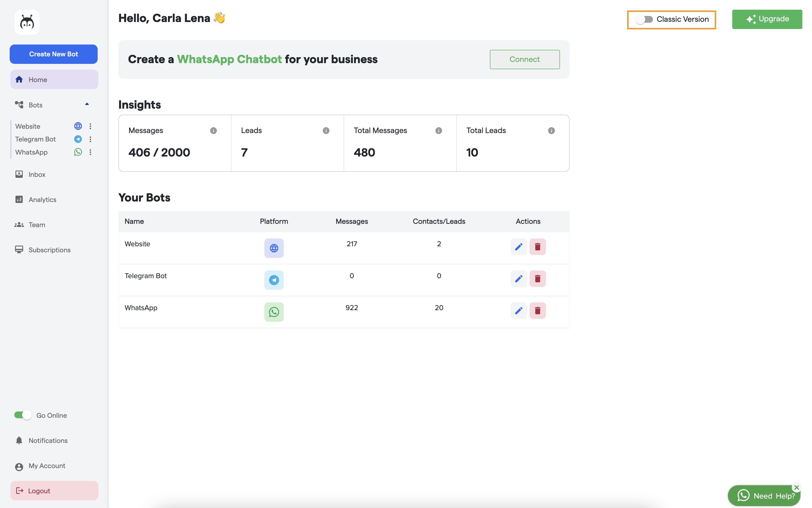This screenshot has width=812, height=508.
Task: Click the Telegram icon in sidebar bots list
Action: [x=78, y=139]
